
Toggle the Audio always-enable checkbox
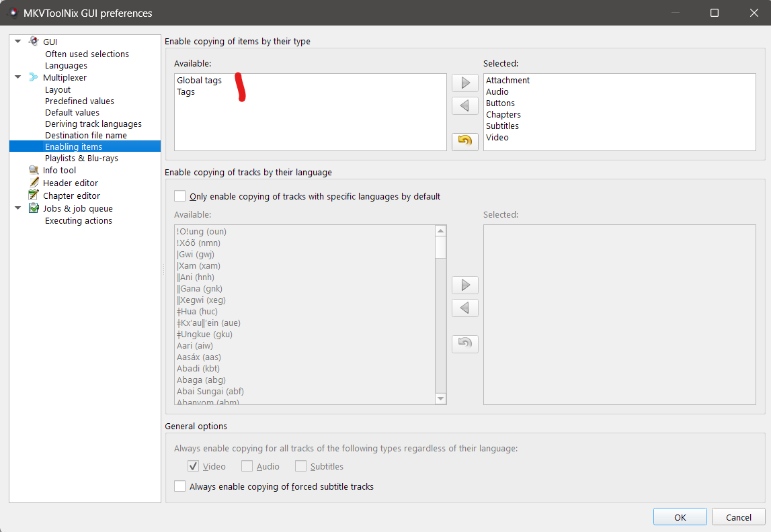tap(247, 465)
